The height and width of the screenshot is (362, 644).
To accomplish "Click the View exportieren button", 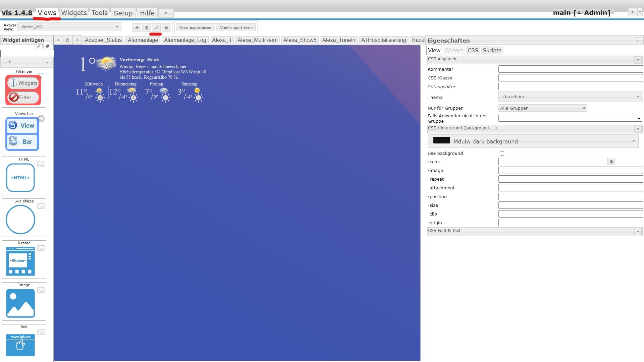I will pyautogui.click(x=195, y=27).
